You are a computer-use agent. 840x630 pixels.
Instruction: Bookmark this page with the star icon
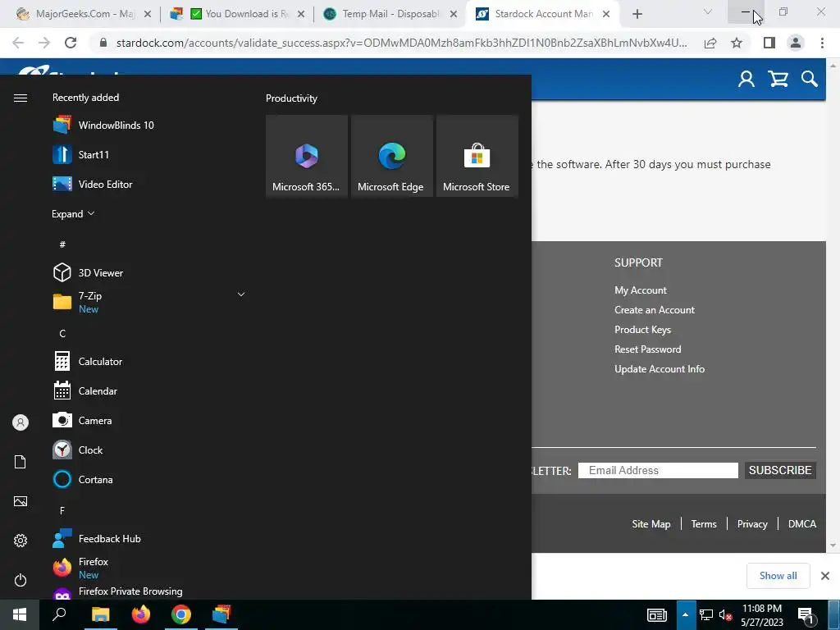pos(737,43)
